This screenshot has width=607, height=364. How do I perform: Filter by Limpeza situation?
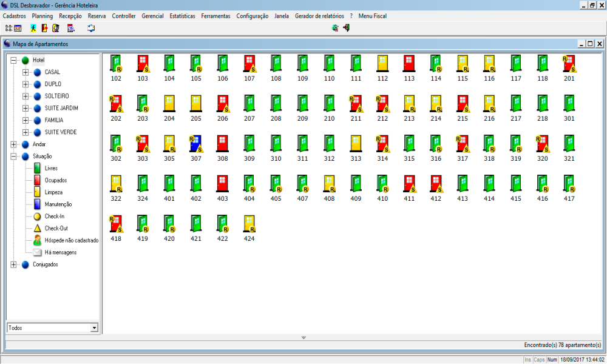53,192
